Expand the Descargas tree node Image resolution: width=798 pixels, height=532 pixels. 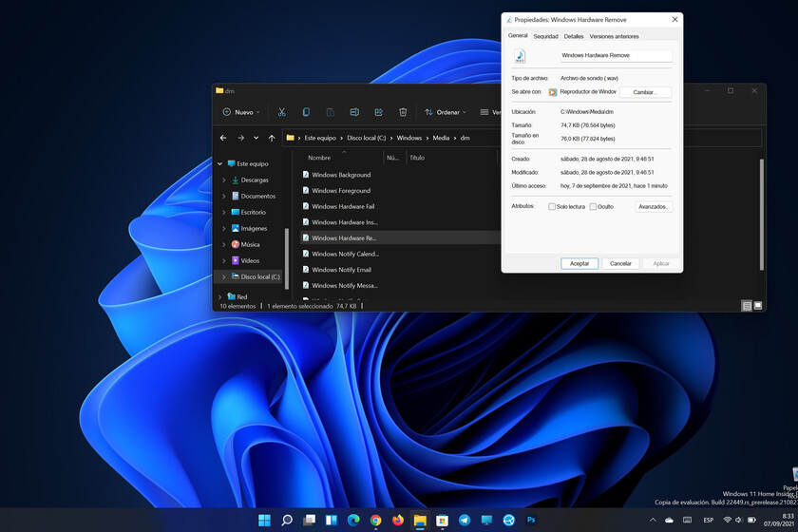224,180
